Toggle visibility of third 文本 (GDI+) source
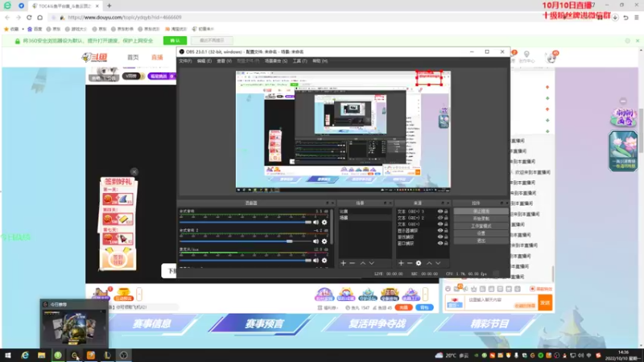This screenshot has height=362, width=644. coord(440,224)
